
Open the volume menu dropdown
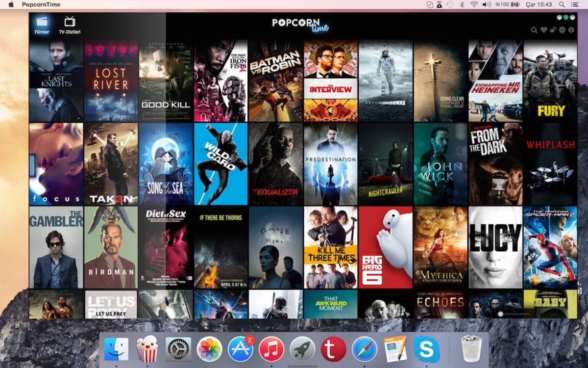[486, 4]
